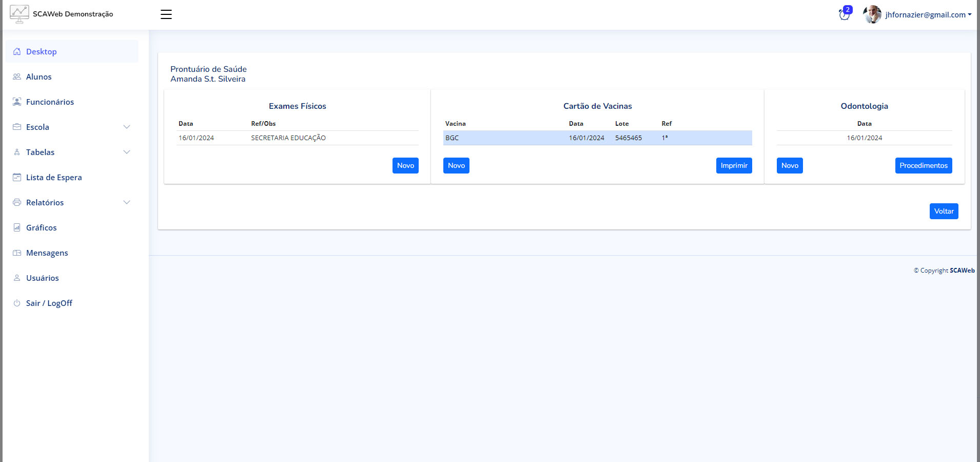
Task: Open Lista de Espera menu item
Action: (x=54, y=178)
